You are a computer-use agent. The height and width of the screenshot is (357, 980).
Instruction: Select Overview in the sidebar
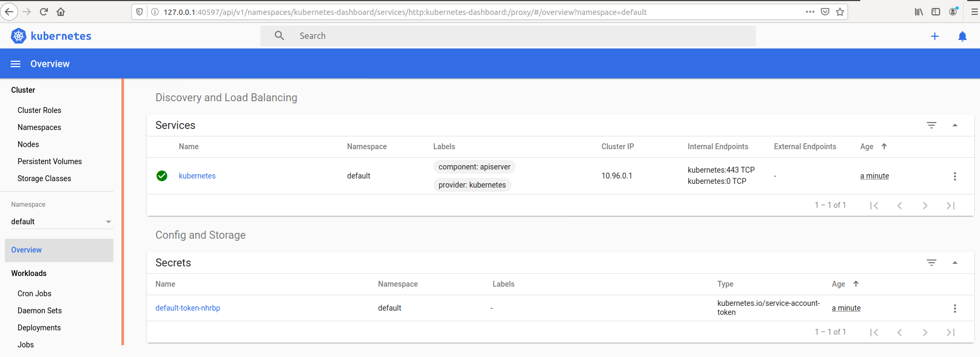click(x=59, y=250)
